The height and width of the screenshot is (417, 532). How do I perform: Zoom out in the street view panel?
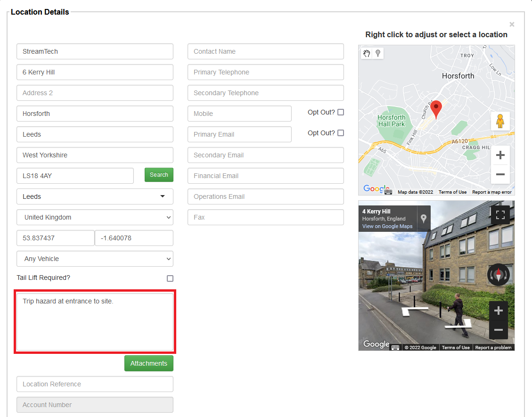(499, 330)
